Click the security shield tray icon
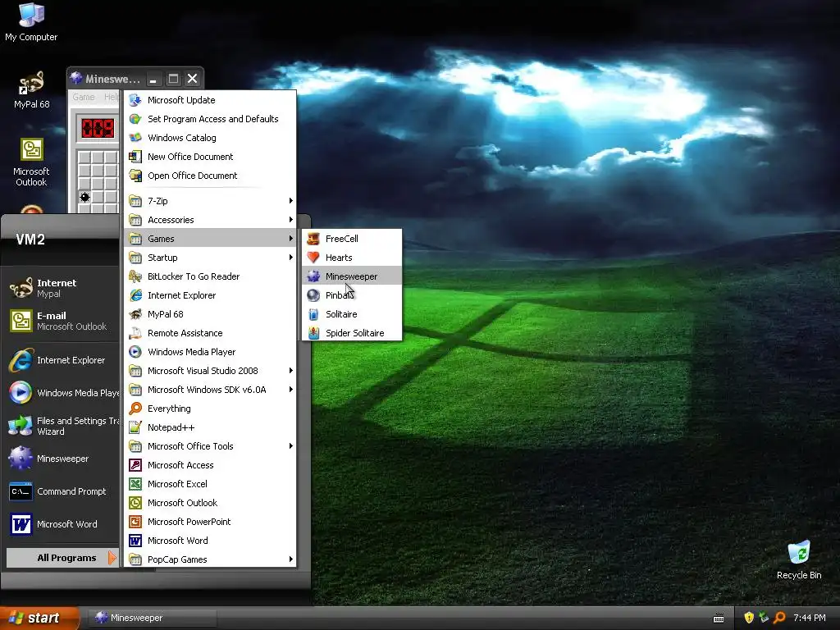 749,618
